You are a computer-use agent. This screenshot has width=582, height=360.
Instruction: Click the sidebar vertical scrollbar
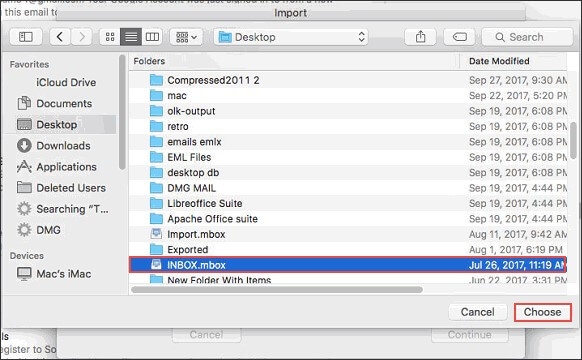122,112
